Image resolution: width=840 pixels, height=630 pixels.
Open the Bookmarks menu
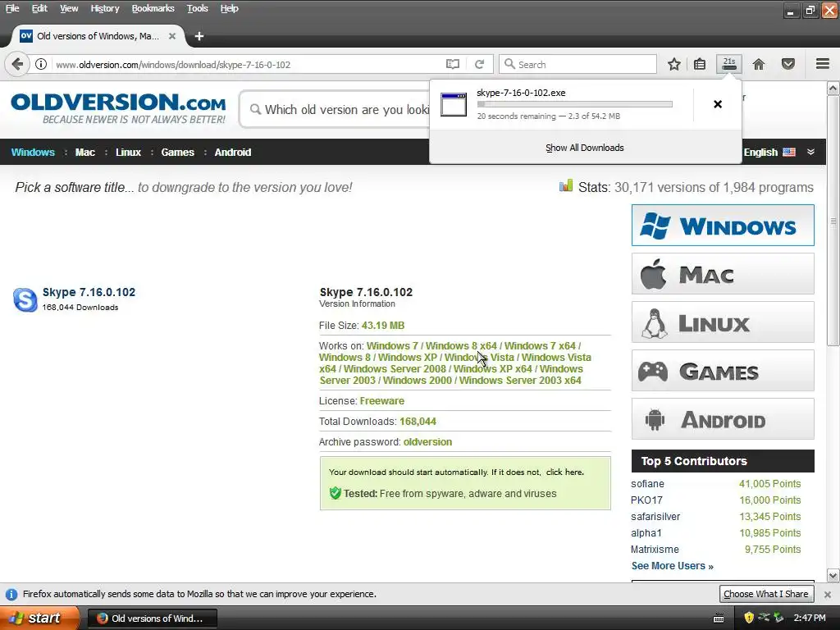point(153,8)
